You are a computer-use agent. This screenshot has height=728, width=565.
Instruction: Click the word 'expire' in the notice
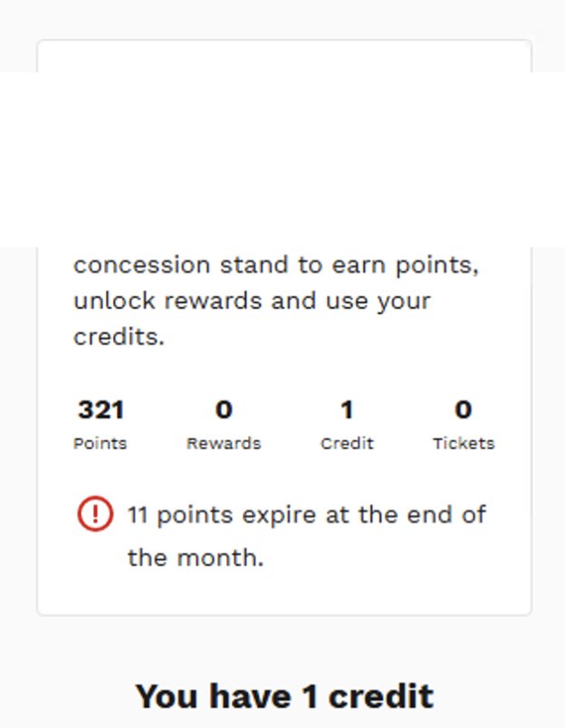pyautogui.click(x=280, y=516)
